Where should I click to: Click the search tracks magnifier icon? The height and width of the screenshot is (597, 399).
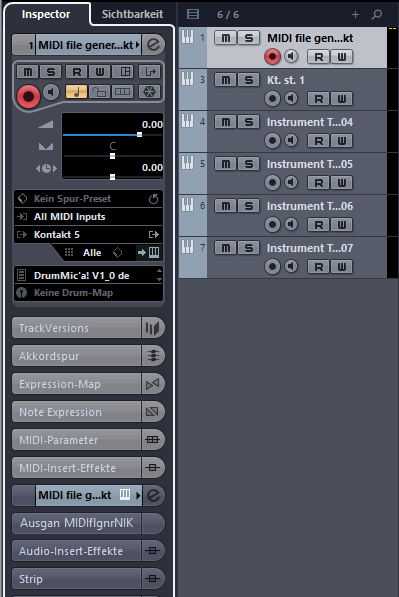[x=377, y=14]
